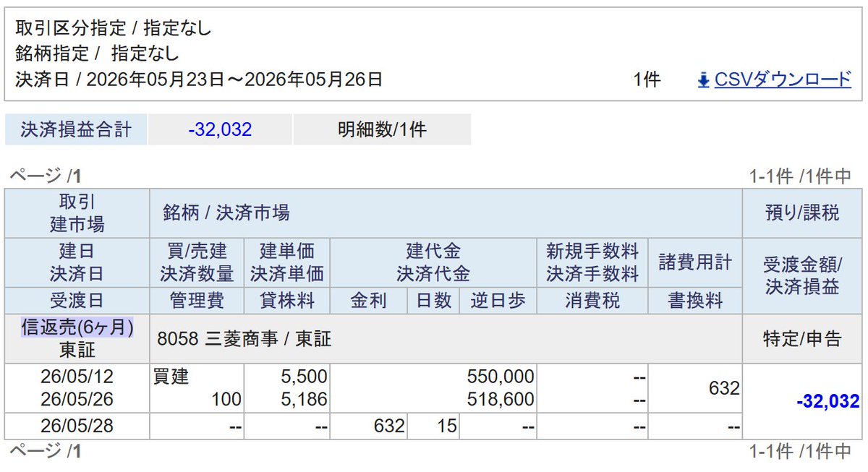Click the 5,500 5,186 unit price cell
Screen dimensions: 868x472
pyautogui.click(x=287, y=388)
